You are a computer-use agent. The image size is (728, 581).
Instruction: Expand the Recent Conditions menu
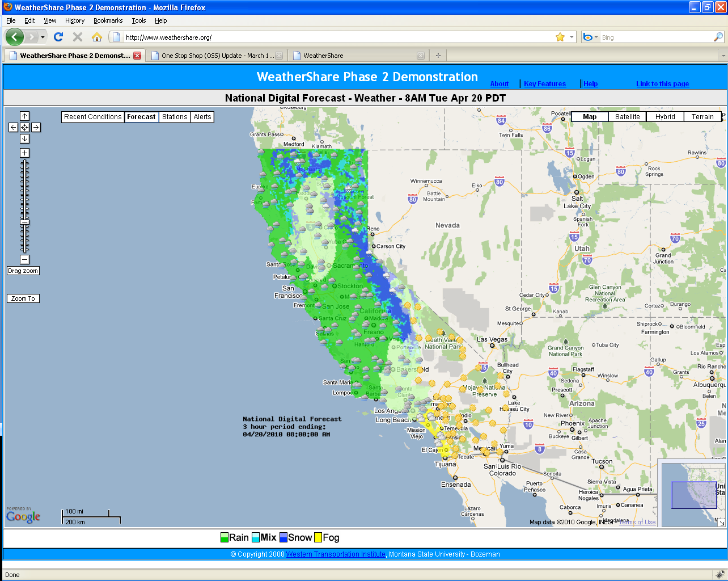point(93,117)
